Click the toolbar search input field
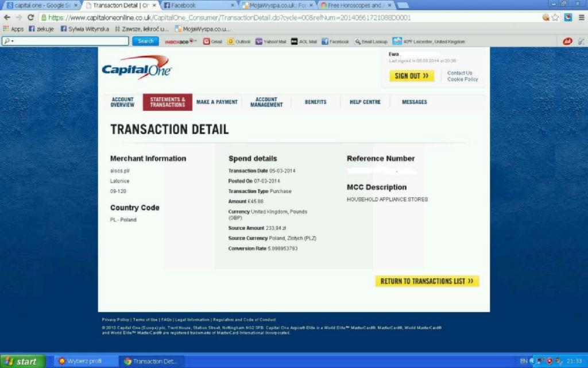This screenshot has height=368, width=588. (x=65, y=41)
